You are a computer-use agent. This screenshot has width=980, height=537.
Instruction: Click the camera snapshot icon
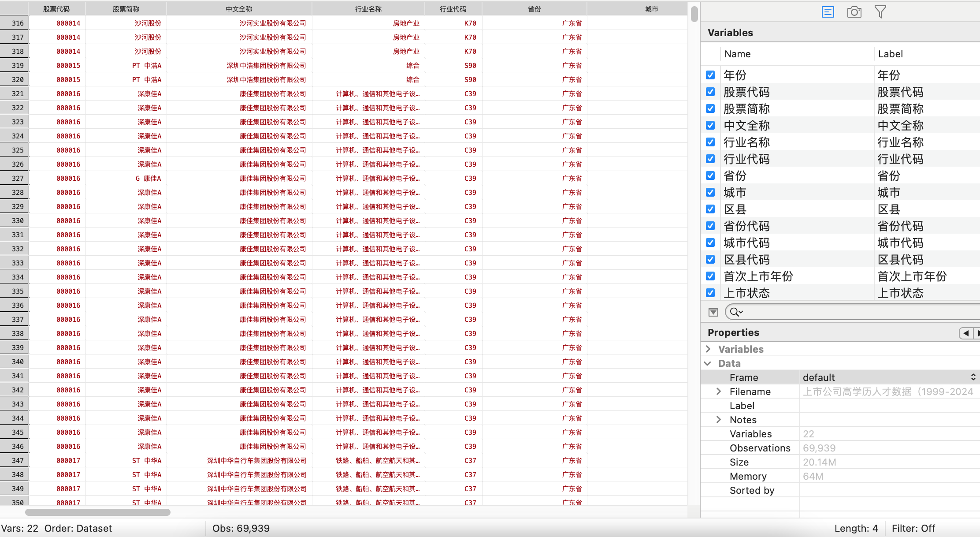coord(854,12)
